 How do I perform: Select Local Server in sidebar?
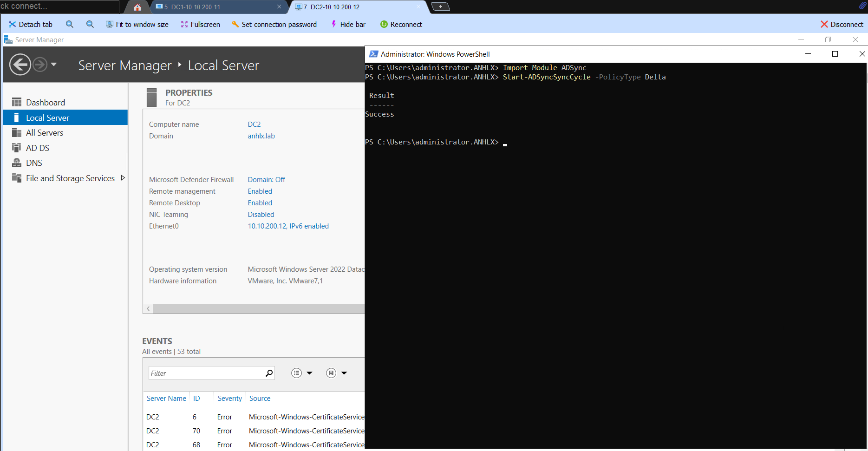pos(65,118)
